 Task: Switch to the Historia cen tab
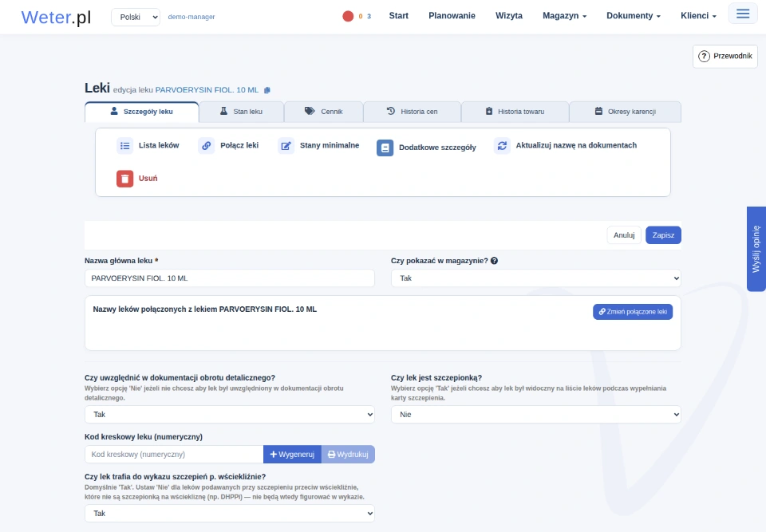click(412, 112)
